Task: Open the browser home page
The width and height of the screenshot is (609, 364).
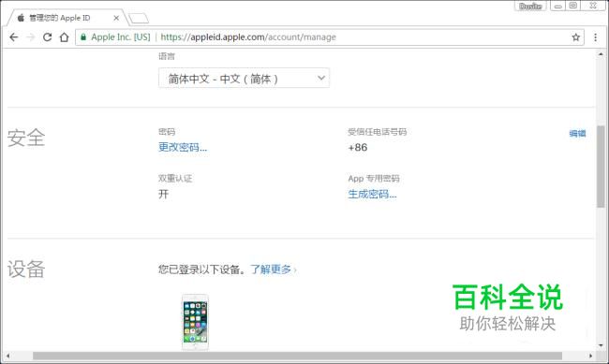Action: [x=64, y=37]
